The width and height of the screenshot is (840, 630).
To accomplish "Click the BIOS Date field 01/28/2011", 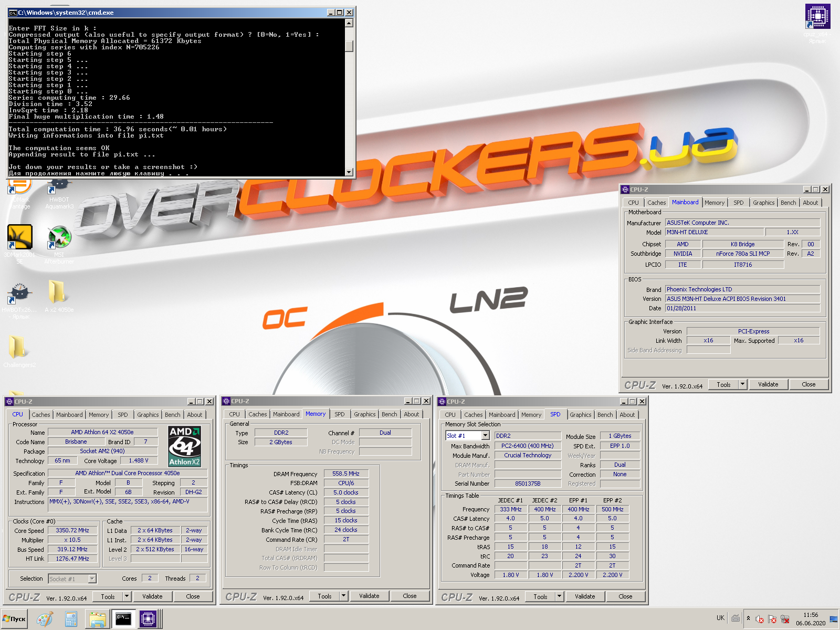I will (742, 308).
